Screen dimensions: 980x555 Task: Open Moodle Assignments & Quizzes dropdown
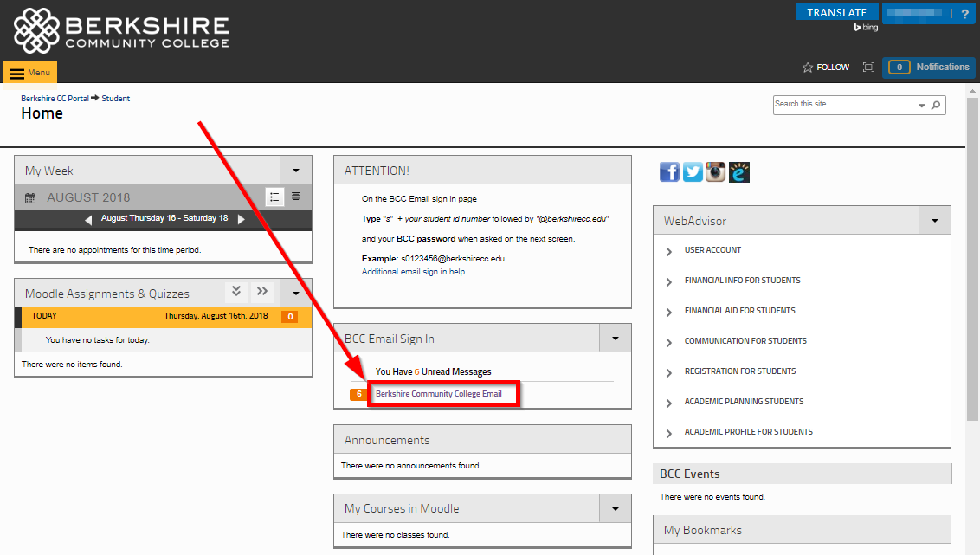295,293
